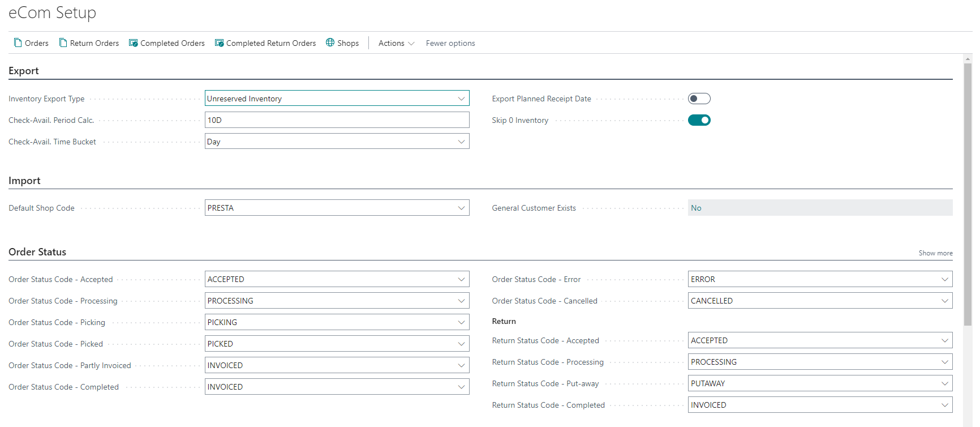This screenshot has height=427, width=980.
Task: Click the Return Orders document icon
Action: tap(63, 43)
